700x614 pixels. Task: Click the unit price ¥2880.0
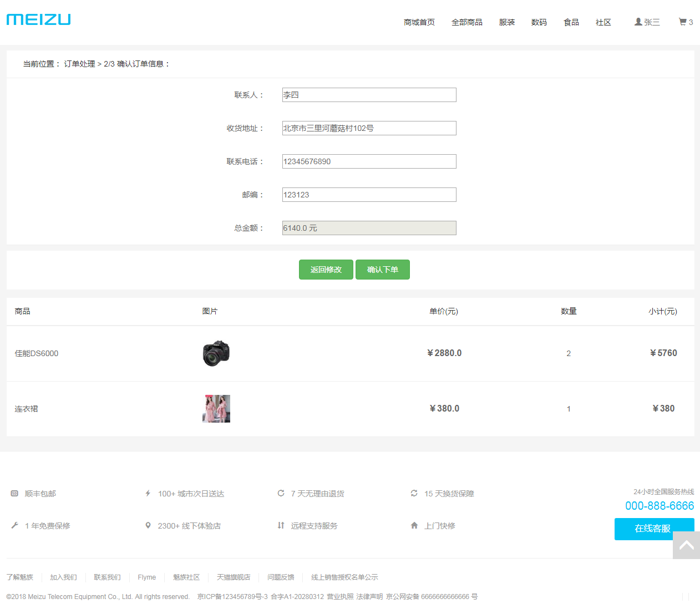(444, 353)
